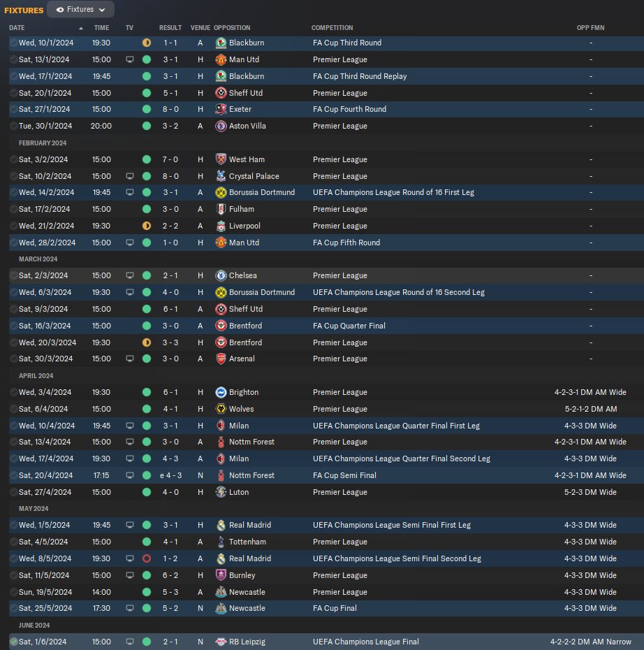Image resolution: width=644 pixels, height=650 pixels.
Task: Select the APRIL 2024 month header
Action: coord(36,375)
